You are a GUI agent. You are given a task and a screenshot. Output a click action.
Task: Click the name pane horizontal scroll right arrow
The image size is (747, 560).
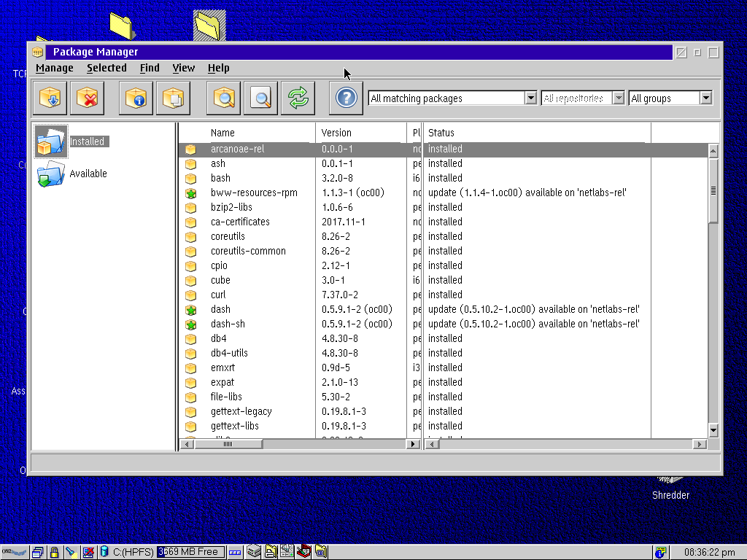pyautogui.click(x=413, y=444)
